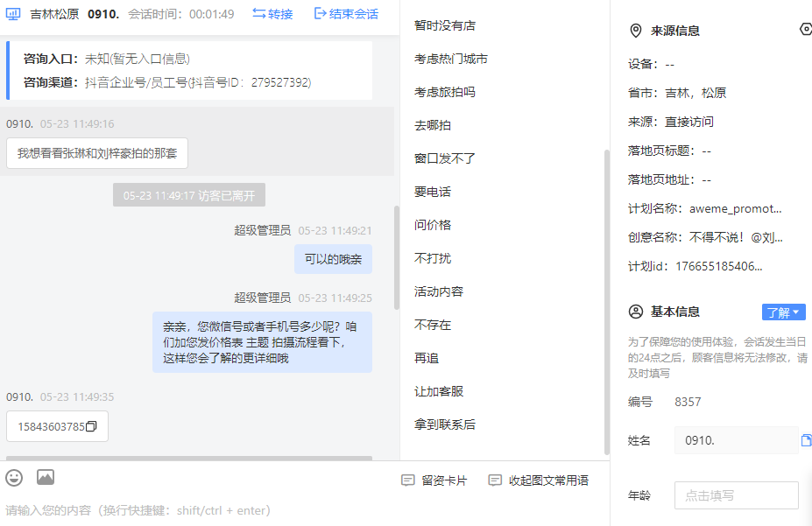Image resolution: width=812 pixels, height=526 pixels.
Task: Click the session title 吉林松原 0910.
Action: (74, 14)
